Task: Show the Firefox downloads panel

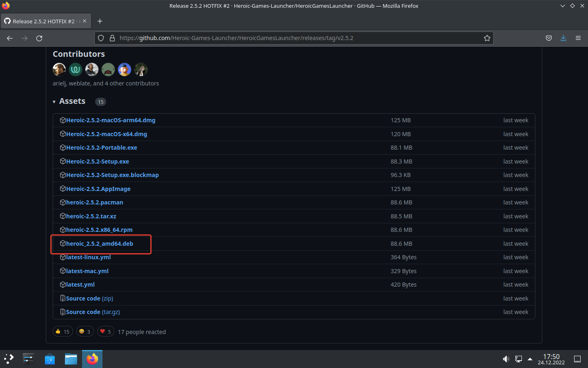Action: [563, 38]
